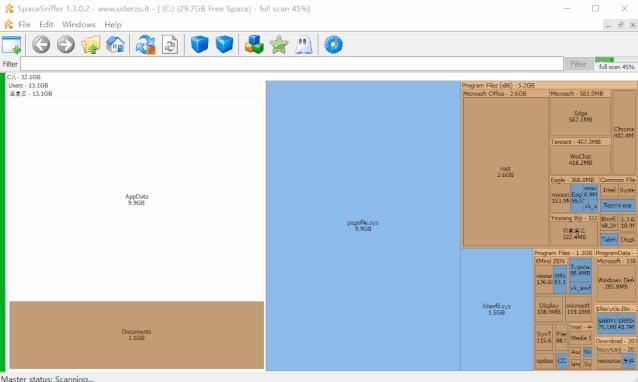Image resolution: width=638 pixels, height=382 pixels.
Task: Open a new view window from the toolbar
Action: click(x=11, y=45)
